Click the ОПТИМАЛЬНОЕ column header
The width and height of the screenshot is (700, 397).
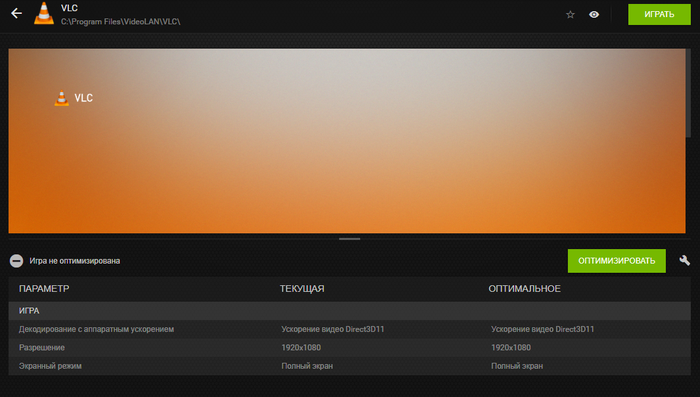click(524, 289)
